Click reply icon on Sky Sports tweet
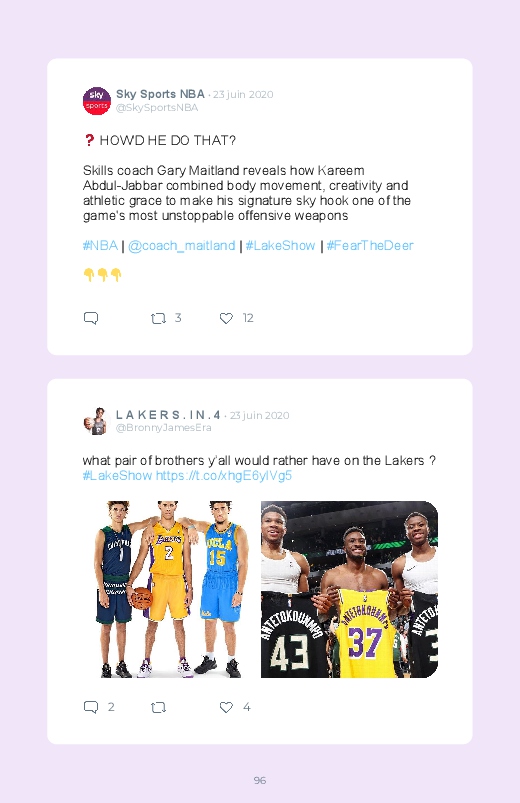 pos(91,318)
